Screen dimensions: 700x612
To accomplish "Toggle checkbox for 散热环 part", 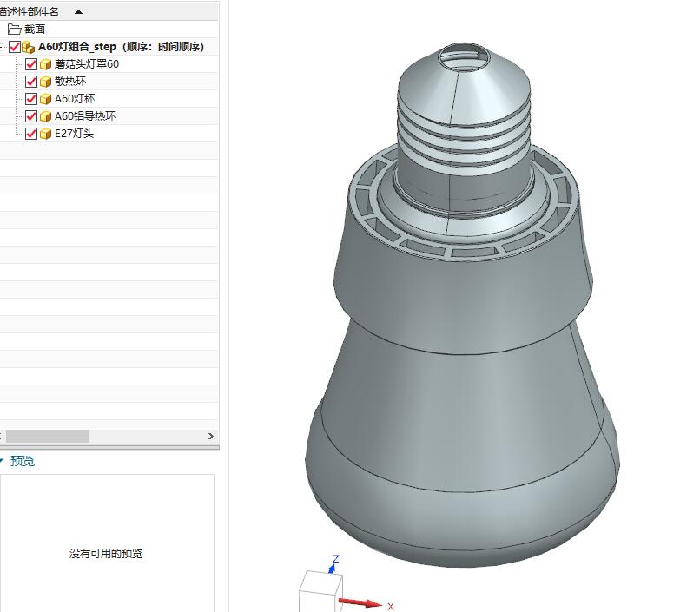I will (31, 82).
